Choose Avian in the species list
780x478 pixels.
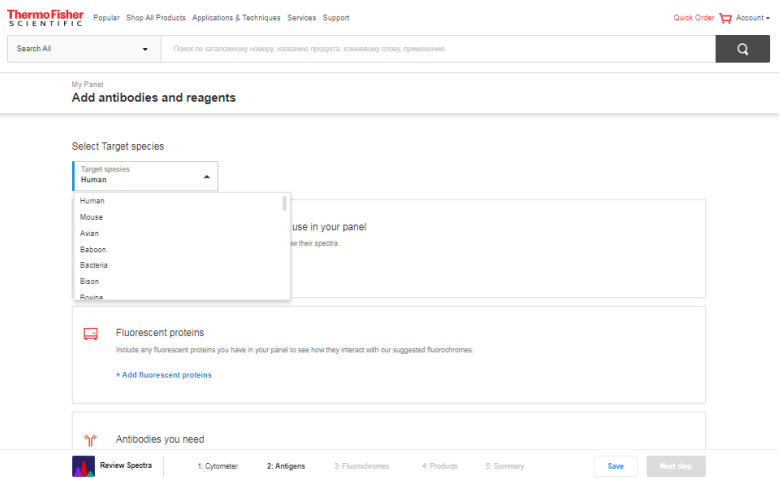pyautogui.click(x=90, y=233)
